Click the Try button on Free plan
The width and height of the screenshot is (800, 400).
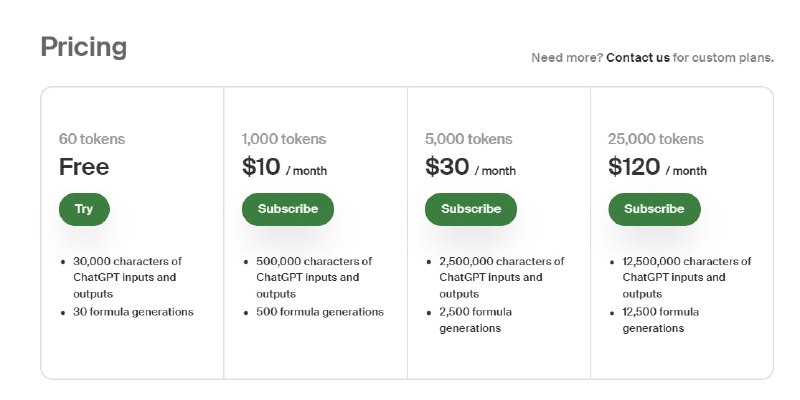84,209
